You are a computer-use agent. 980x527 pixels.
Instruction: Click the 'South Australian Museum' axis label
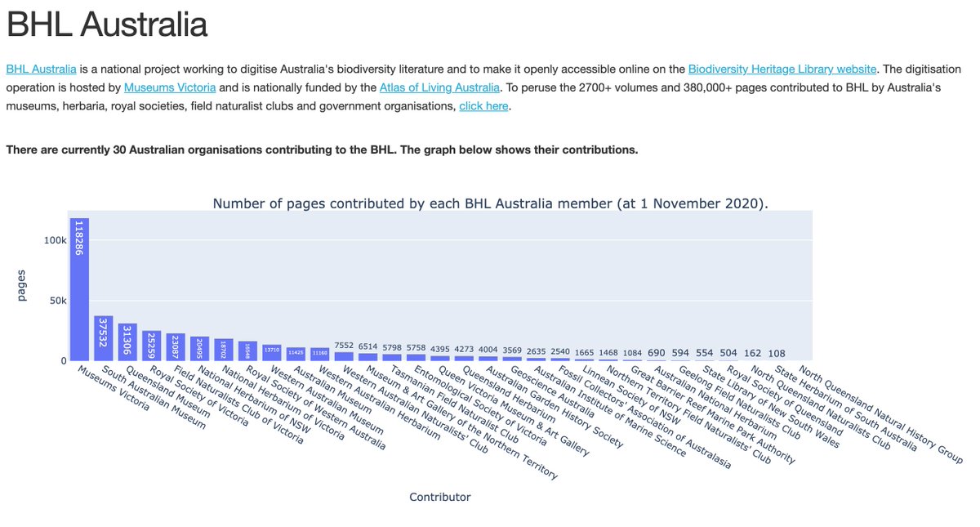click(154, 397)
